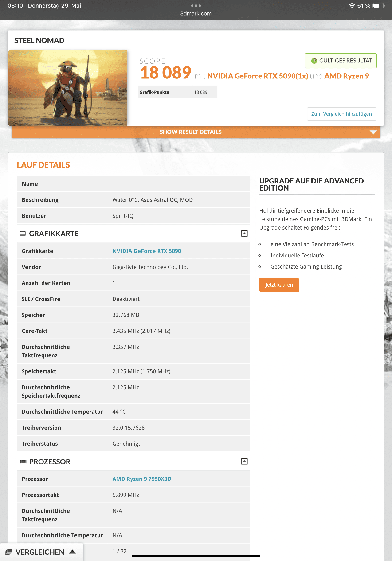Click the Upgrade auf die Advanced Edition heading
Screen dimensions: 392x561
[x=312, y=184]
